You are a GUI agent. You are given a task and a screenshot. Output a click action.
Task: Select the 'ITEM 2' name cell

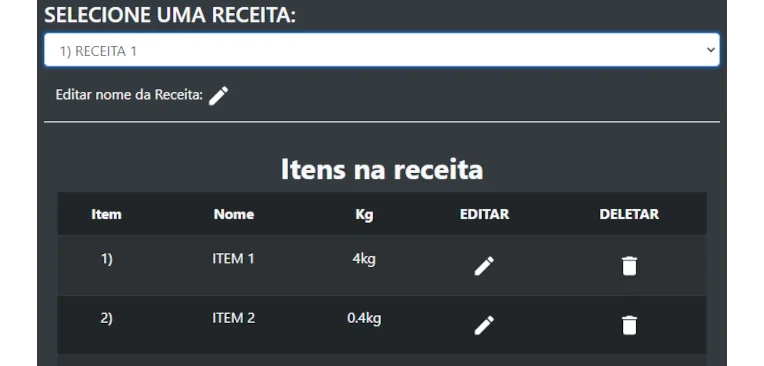pos(233,318)
